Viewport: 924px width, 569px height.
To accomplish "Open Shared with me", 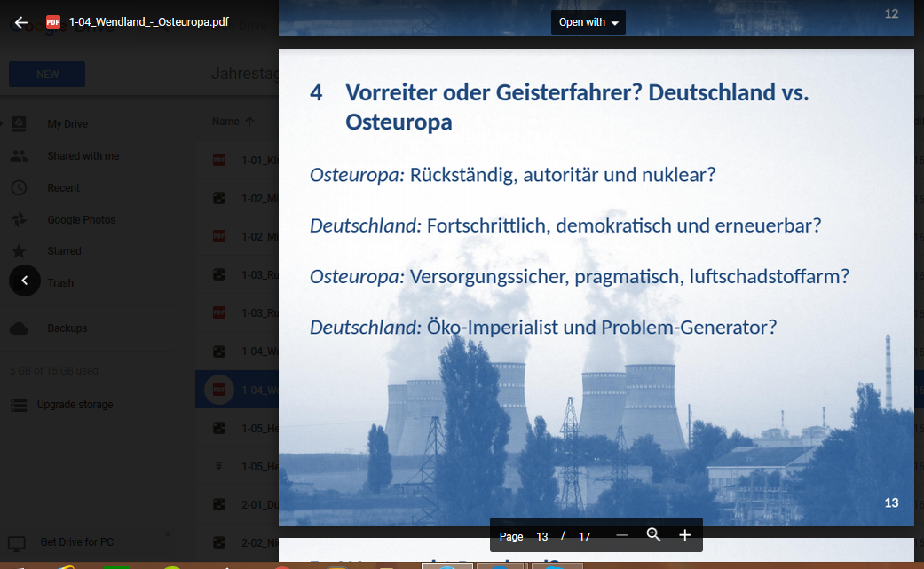I will click(83, 156).
